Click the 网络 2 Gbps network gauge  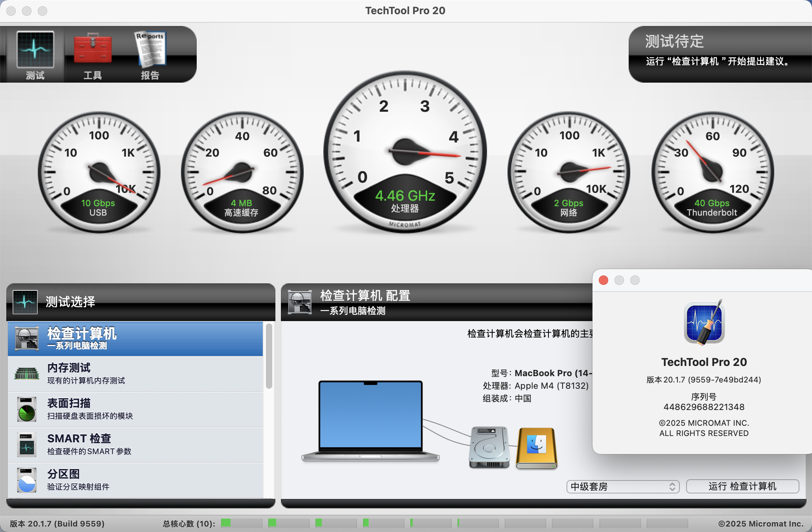point(568,172)
